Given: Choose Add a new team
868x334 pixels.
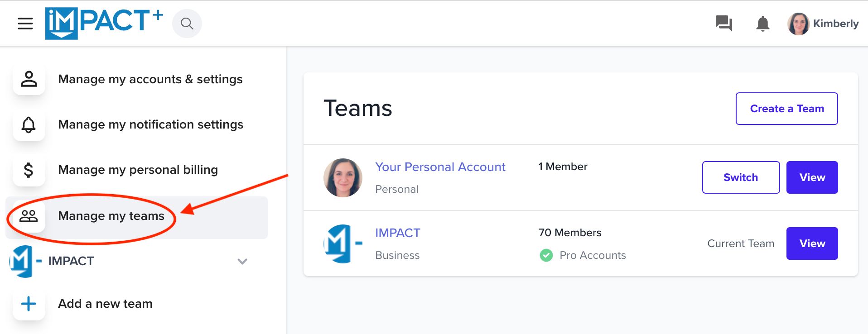Looking at the screenshot, I should click(x=105, y=304).
